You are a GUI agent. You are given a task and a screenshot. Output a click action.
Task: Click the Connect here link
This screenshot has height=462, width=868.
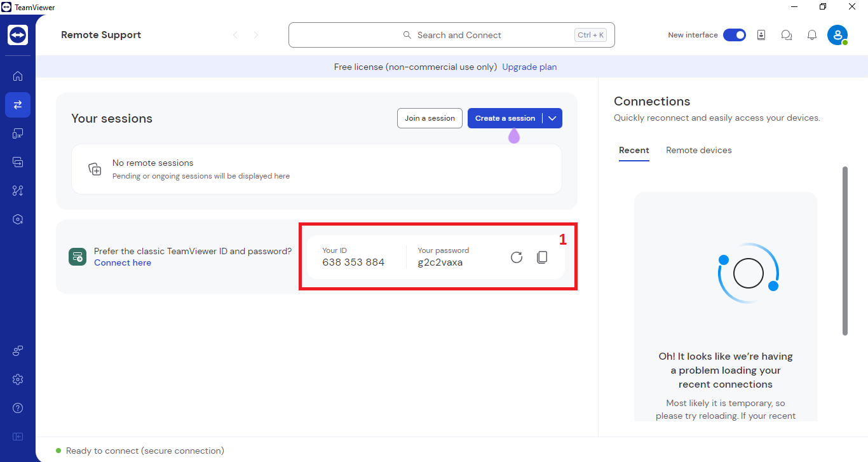(x=123, y=263)
